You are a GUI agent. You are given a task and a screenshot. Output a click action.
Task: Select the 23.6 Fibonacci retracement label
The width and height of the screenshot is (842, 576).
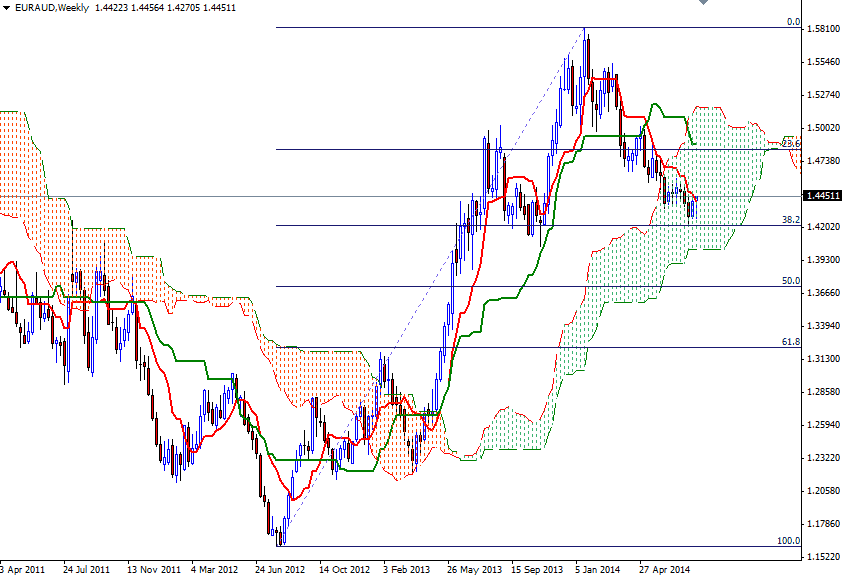(790, 145)
